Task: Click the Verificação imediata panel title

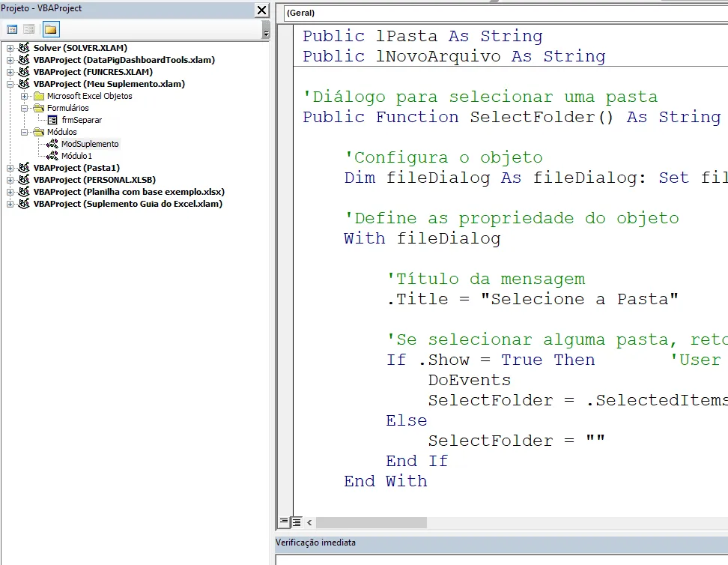Action: [x=316, y=543]
